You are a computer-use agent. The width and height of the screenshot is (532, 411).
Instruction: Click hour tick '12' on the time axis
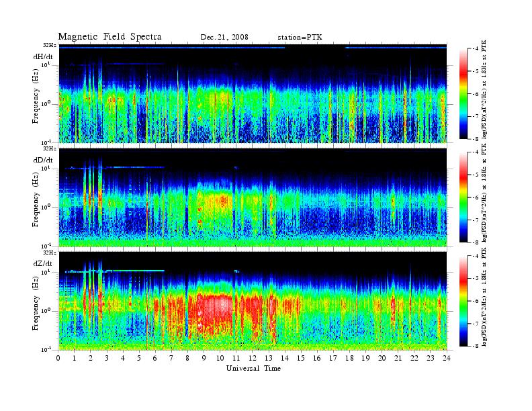(253, 358)
